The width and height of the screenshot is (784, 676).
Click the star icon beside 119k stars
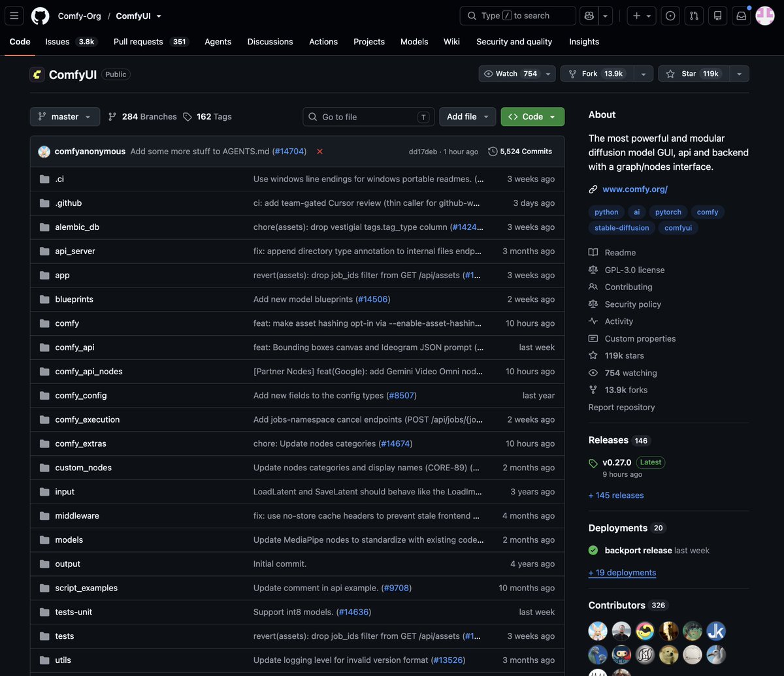593,355
